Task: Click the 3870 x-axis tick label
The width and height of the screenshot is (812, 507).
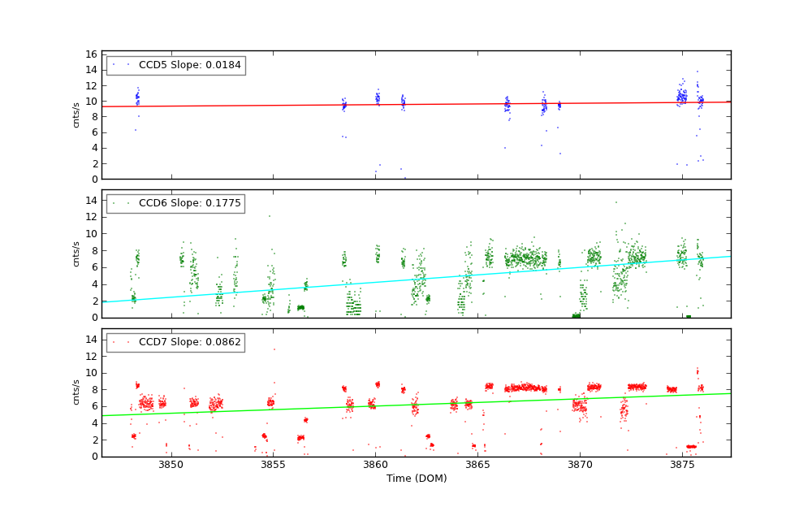Action: (x=580, y=465)
